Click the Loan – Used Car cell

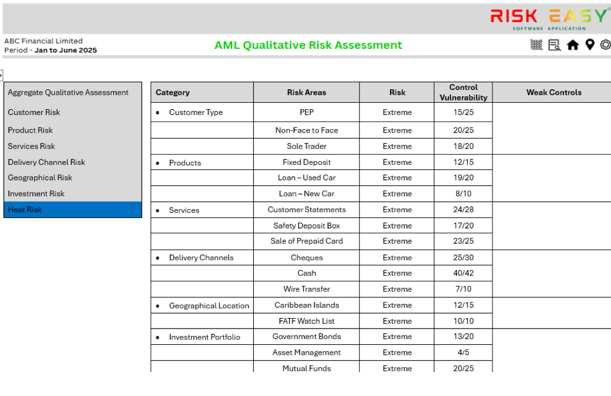coord(306,178)
